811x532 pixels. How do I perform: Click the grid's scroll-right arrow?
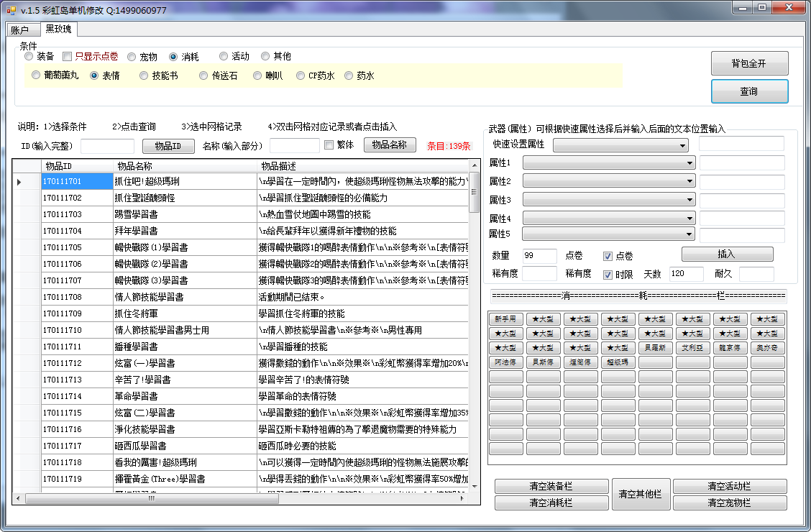coord(462,498)
